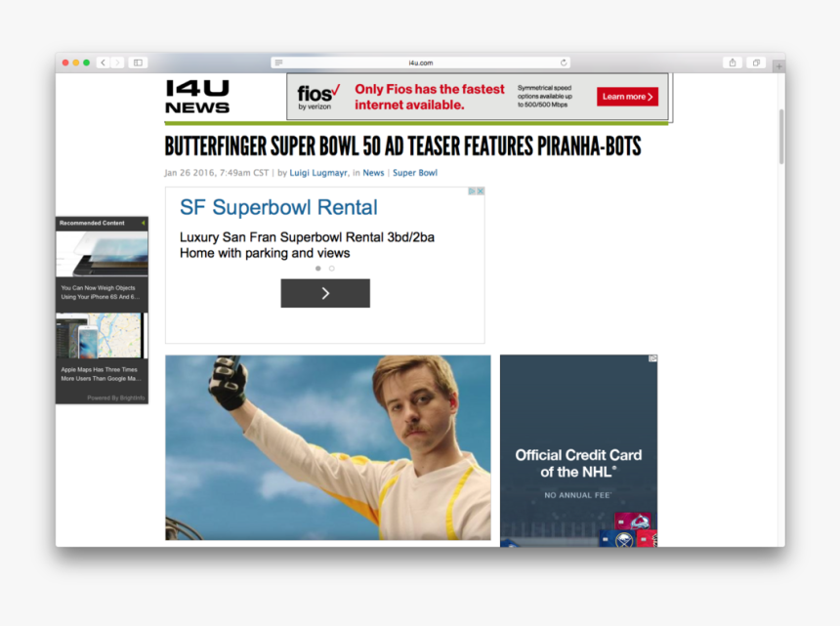Select second ad carousel dot

pos(332,269)
